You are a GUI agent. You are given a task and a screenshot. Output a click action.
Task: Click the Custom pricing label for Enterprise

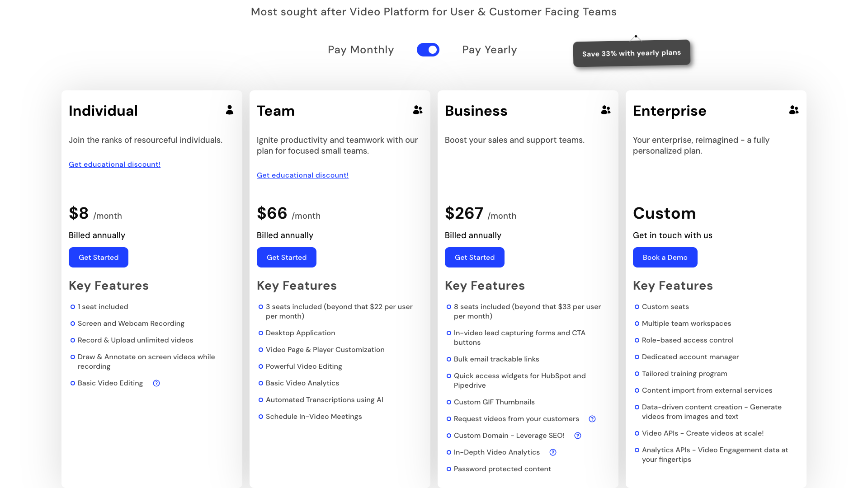tap(665, 213)
